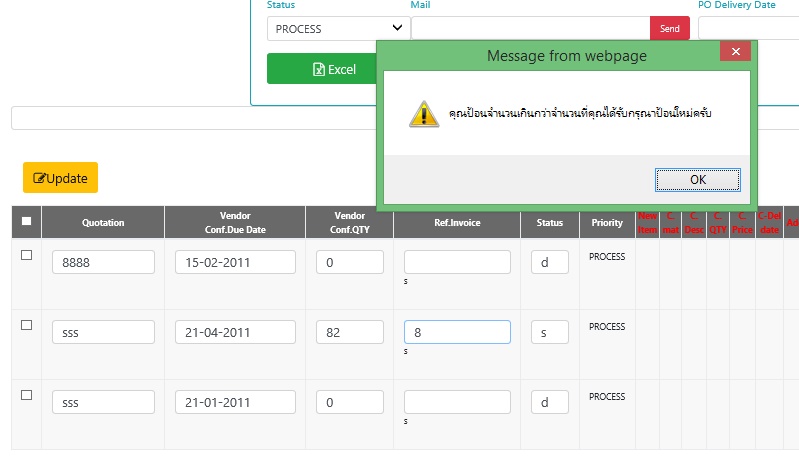
Task: Click Quotation field in the 21-04-2011 row
Action: pos(103,332)
